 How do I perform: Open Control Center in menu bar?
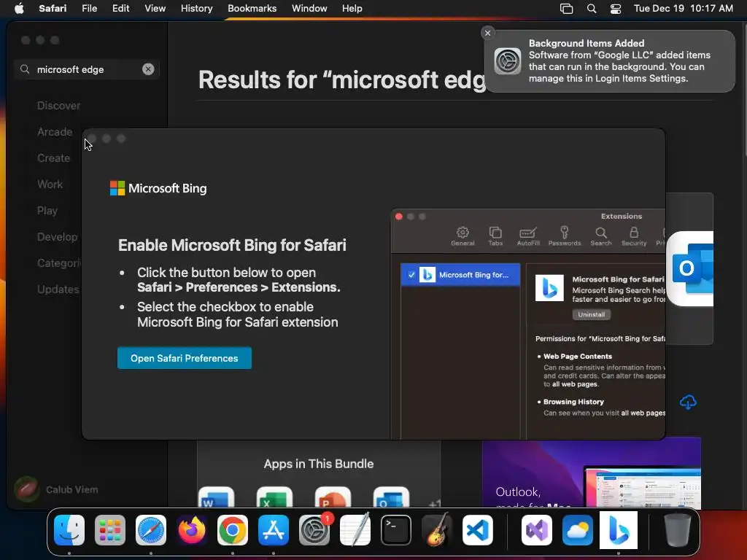point(616,9)
